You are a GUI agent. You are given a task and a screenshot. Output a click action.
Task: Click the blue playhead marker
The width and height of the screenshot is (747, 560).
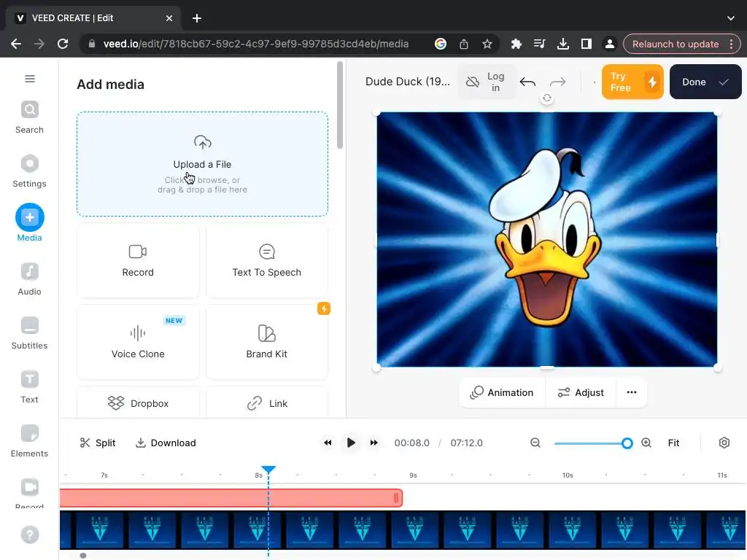coord(268,470)
